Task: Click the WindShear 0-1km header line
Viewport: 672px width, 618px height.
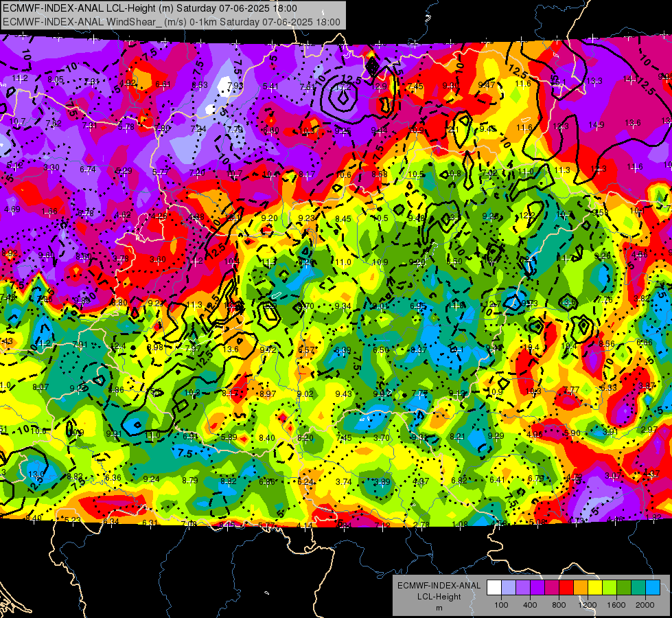Action: [x=172, y=22]
